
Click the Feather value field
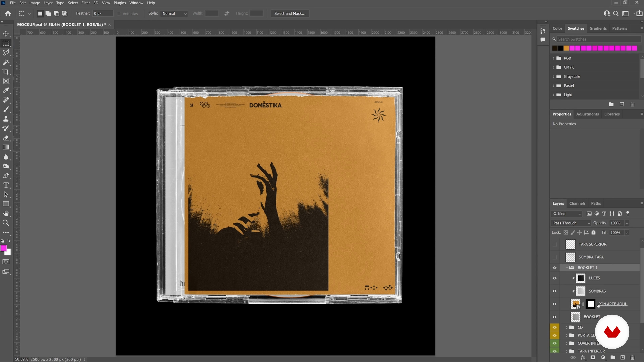(102, 13)
